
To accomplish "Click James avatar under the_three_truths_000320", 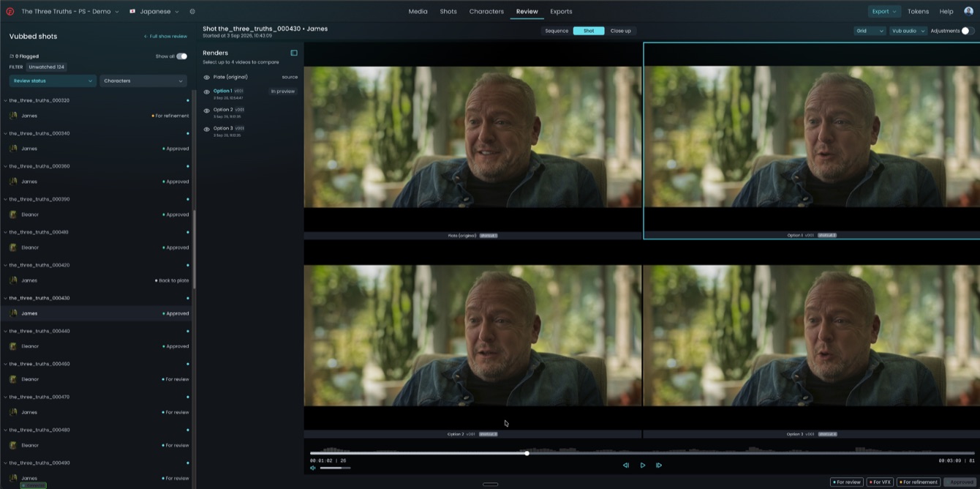I will point(13,116).
